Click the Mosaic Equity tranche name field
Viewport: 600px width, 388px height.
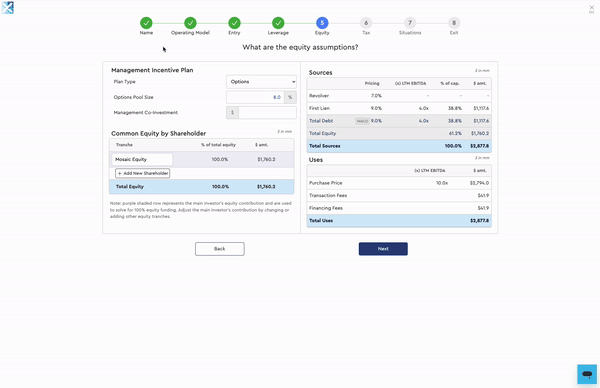[x=142, y=159]
